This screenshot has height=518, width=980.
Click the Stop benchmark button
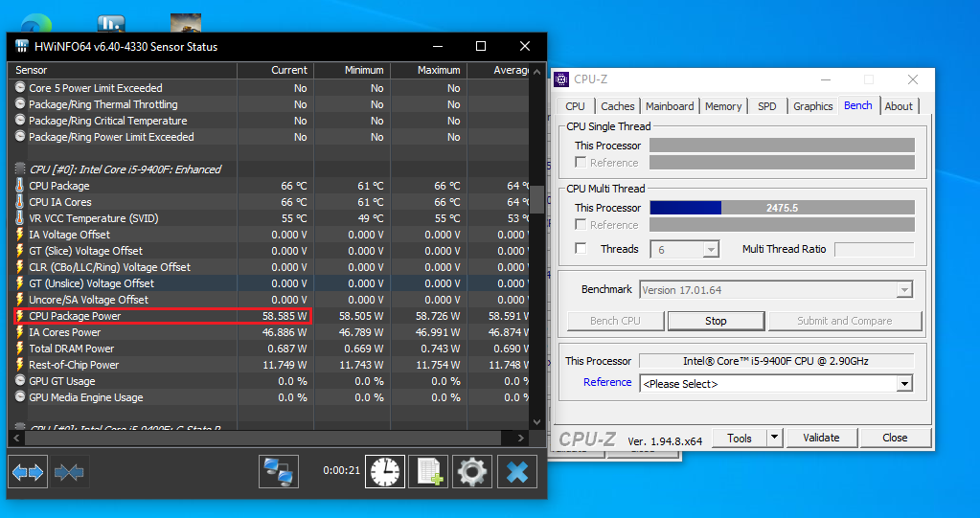point(716,321)
